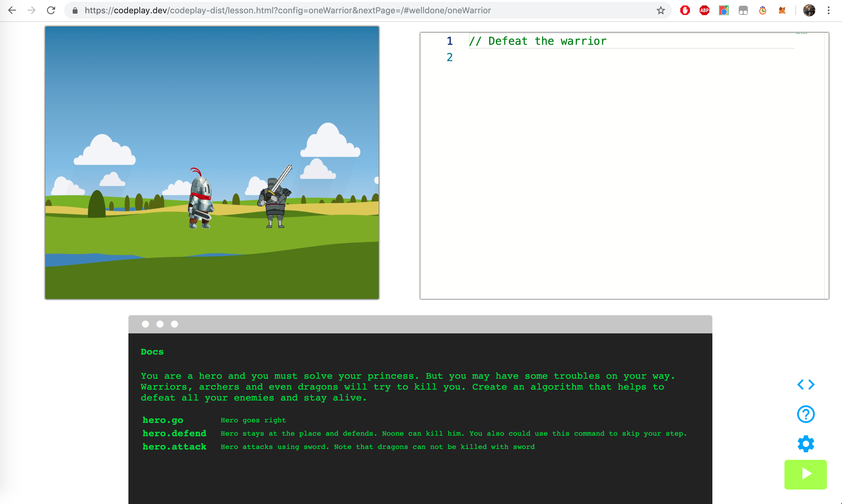Open the question mark help icon
The height and width of the screenshot is (504, 842).
pos(805,414)
